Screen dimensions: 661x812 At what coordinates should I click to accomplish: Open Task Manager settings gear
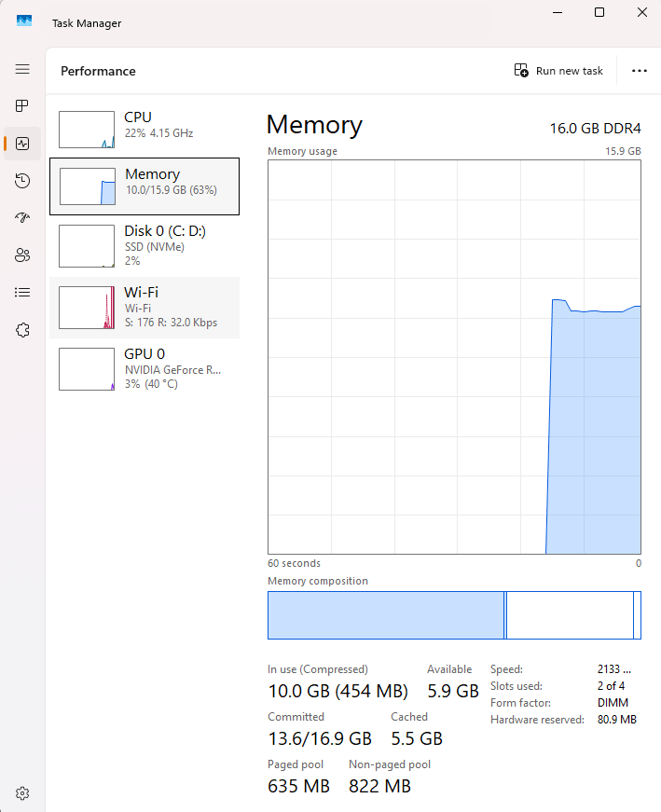[22, 792]
